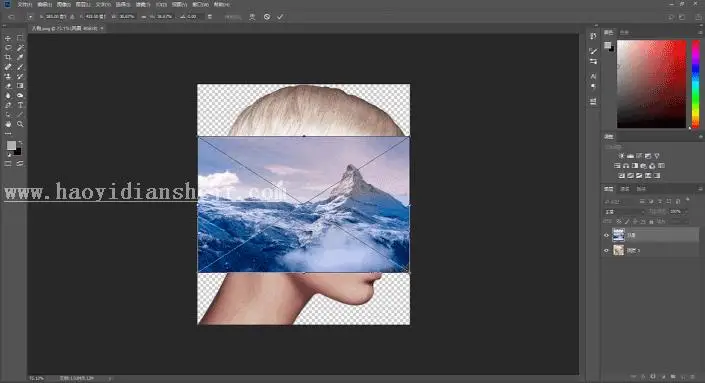Click the Add layer mask icon
This screenshot has width=705, height=383.
pos(653,376)
